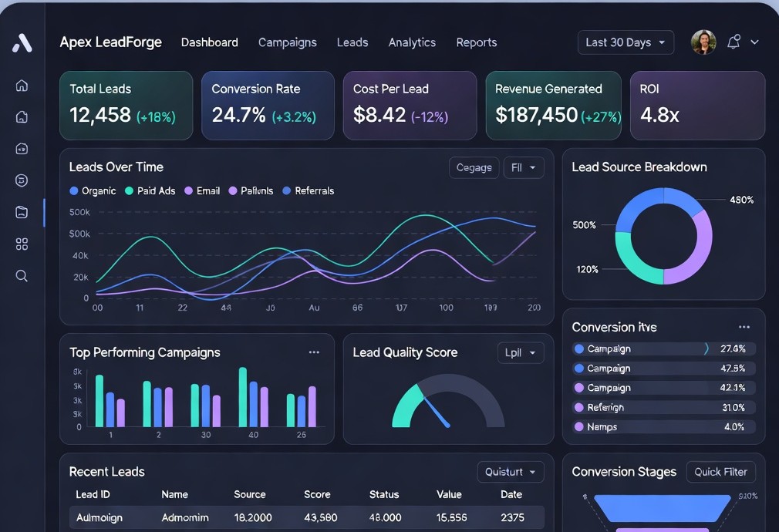Image resolution: width=779 pixels, height=532 pixels.
Task: Open the home icon in sidebar
Action: pyautogui.click(x=22, y=86)
